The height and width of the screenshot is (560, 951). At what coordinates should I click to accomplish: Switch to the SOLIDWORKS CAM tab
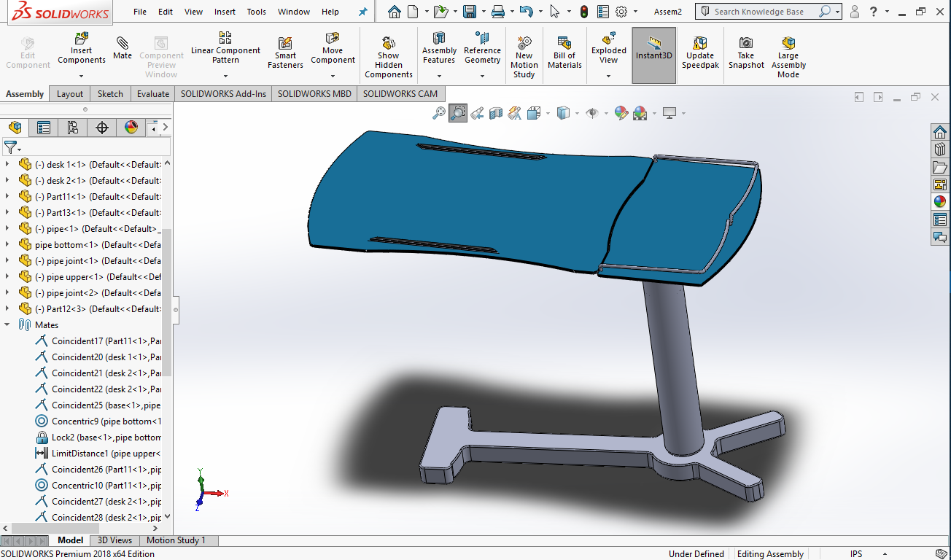click(x=401, y=93)
